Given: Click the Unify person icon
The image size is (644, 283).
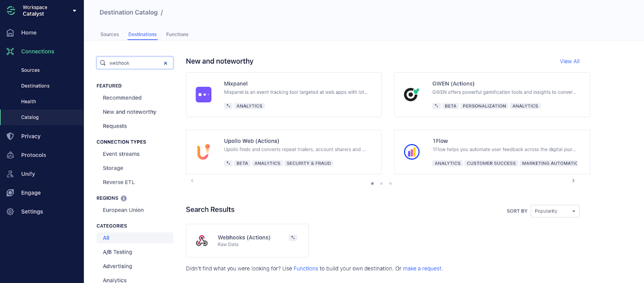Looking at the screenshot, I should click(10, 174).
